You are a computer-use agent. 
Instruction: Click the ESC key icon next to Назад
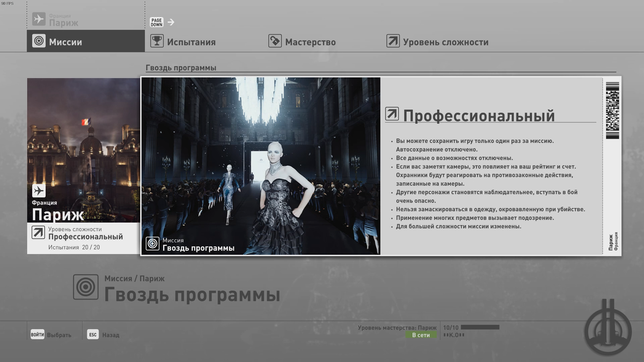92,334
